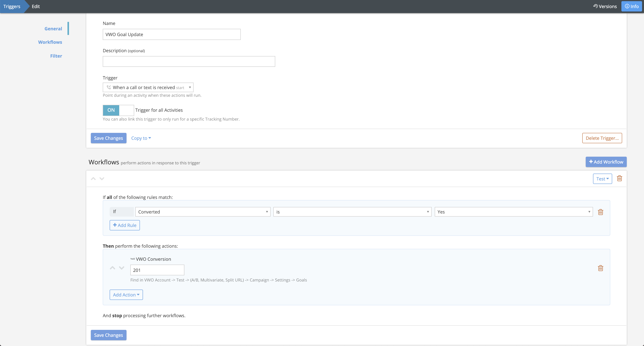
Task: Move the workflow up with the up chevron
Action: [93, 179]
